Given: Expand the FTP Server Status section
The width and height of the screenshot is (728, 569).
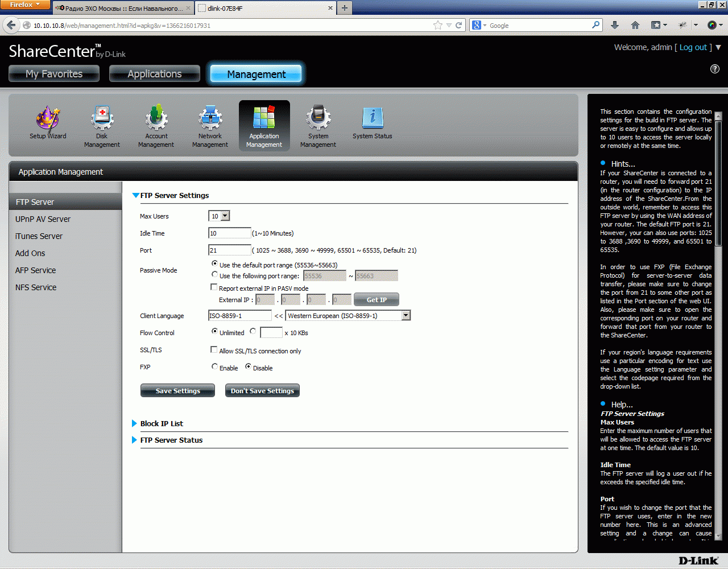Looking at the screenshot, I should (x=135, y=440).
